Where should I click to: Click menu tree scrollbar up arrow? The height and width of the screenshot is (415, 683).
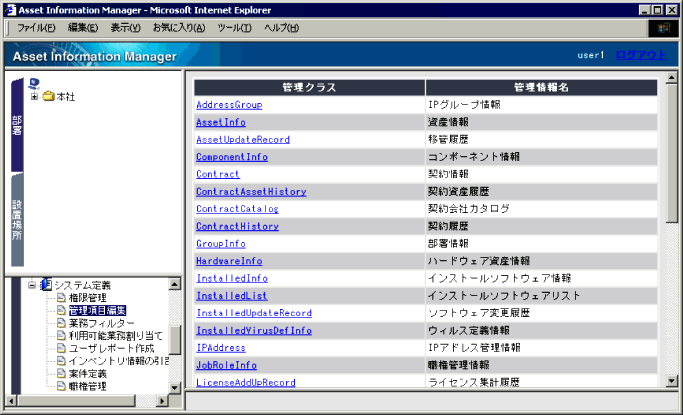tap(175, 284)
